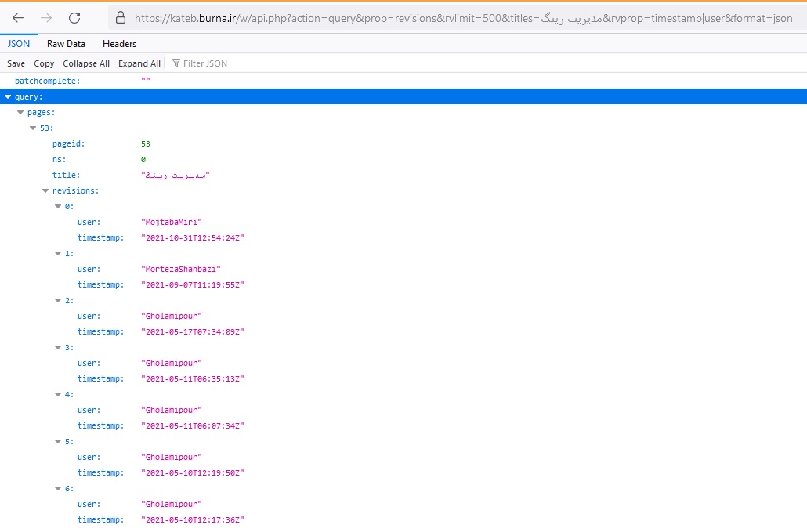Collapse revision 3 entry
Screen dimensions: 807x532
coord(58,347)
